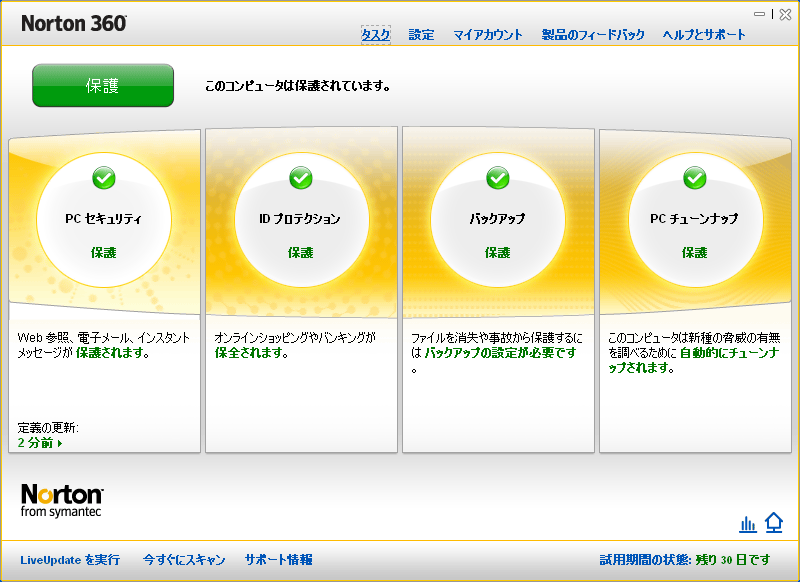Click 保護 status under PC チューンナップ
The image size is (800, 582).
(x=694, y=252)
